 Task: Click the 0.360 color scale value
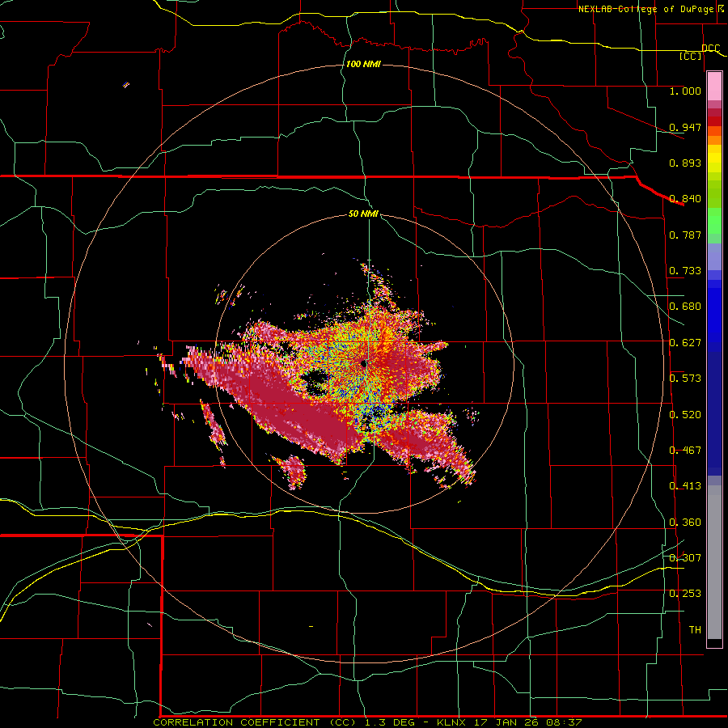click(685, 523)
